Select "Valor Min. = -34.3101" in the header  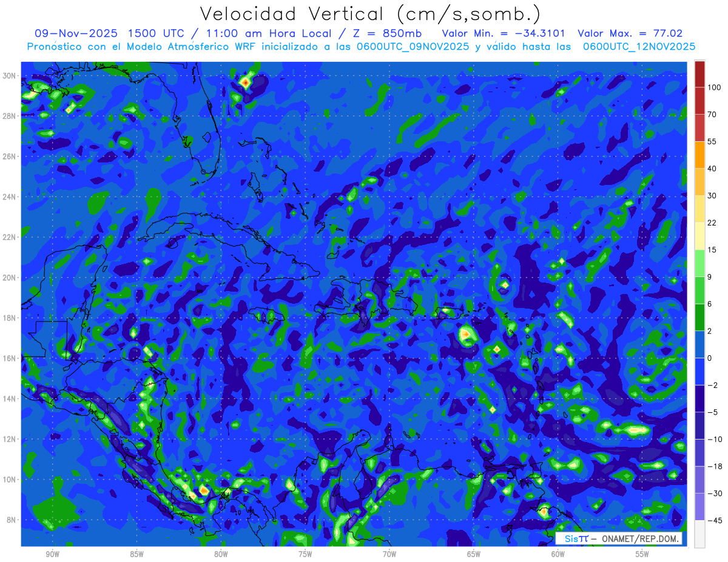tap(504, 33)
